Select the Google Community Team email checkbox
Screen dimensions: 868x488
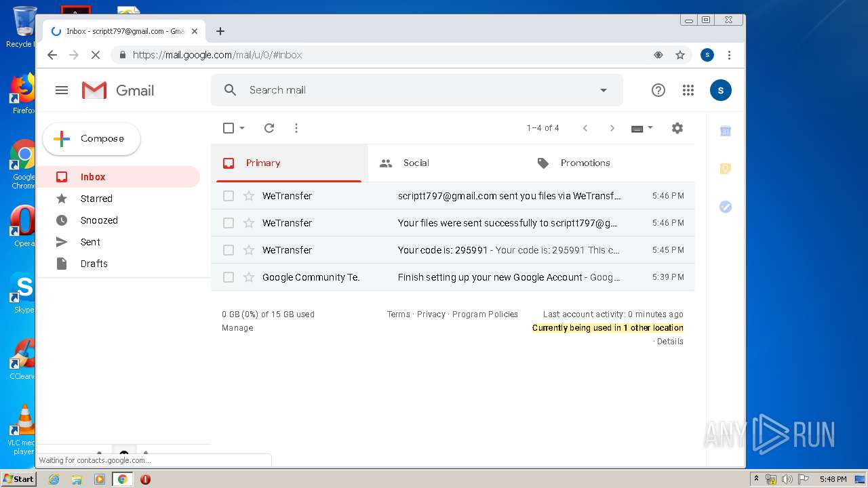click(x=229, y=277)
